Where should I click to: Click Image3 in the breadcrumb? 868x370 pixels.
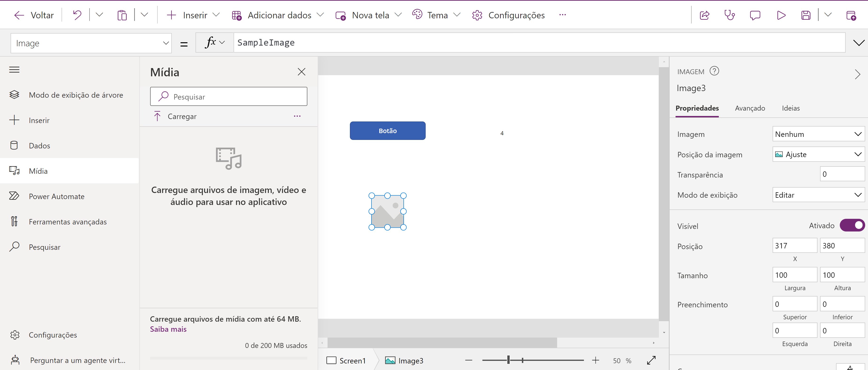[x=404, y=360]
